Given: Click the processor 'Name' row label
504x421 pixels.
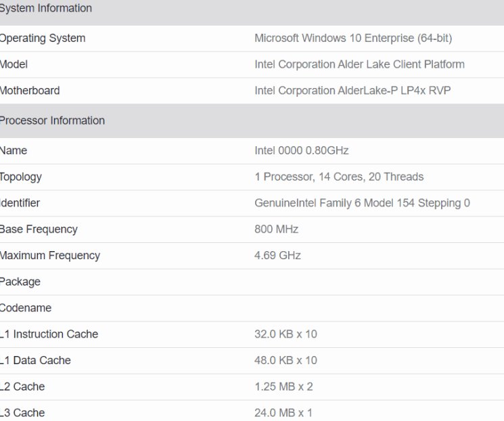Looking at the screenshot, I should [x=13, y=150].
